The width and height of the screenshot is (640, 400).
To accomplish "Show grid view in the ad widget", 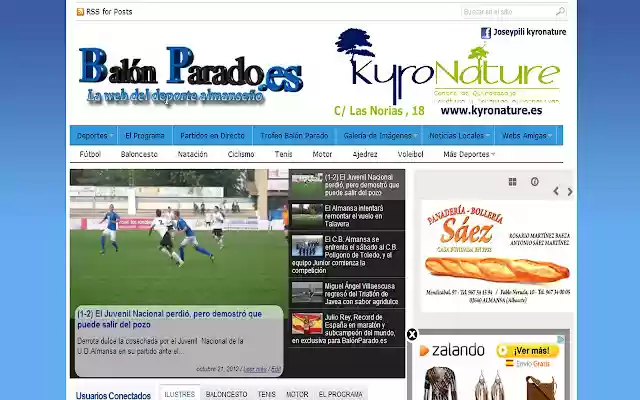I will [x=513, y=182].
